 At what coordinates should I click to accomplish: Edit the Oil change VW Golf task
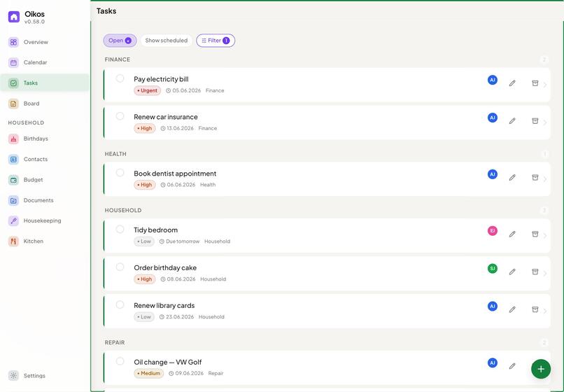point(512,366)
